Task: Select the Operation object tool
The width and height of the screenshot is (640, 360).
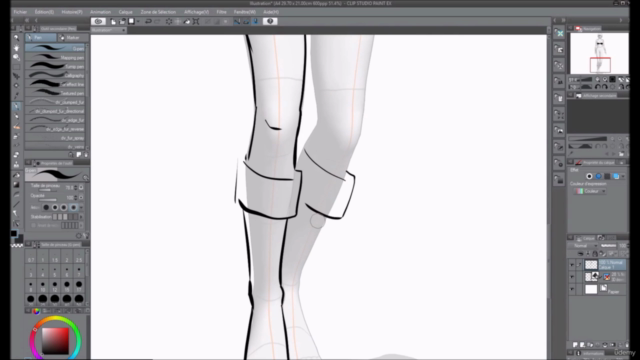Action: pyautogui.click(x=16, y=58)
